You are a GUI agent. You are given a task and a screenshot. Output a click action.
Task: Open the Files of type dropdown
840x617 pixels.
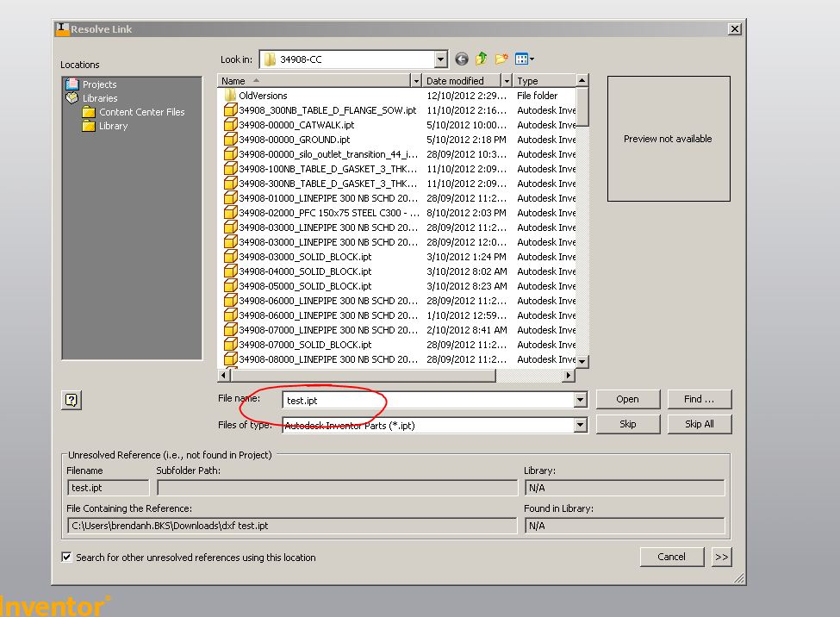coord(581,423)
